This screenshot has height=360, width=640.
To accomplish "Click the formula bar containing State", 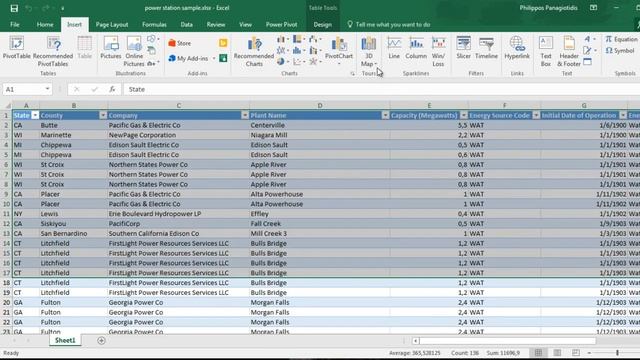I will (x=382, y=89).
